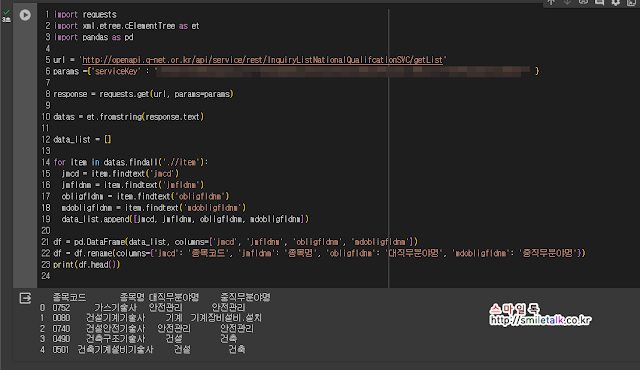Click 'columns=' on line 21
The height and width of the screenshot is (370, 640).
[x=191, y=242]
